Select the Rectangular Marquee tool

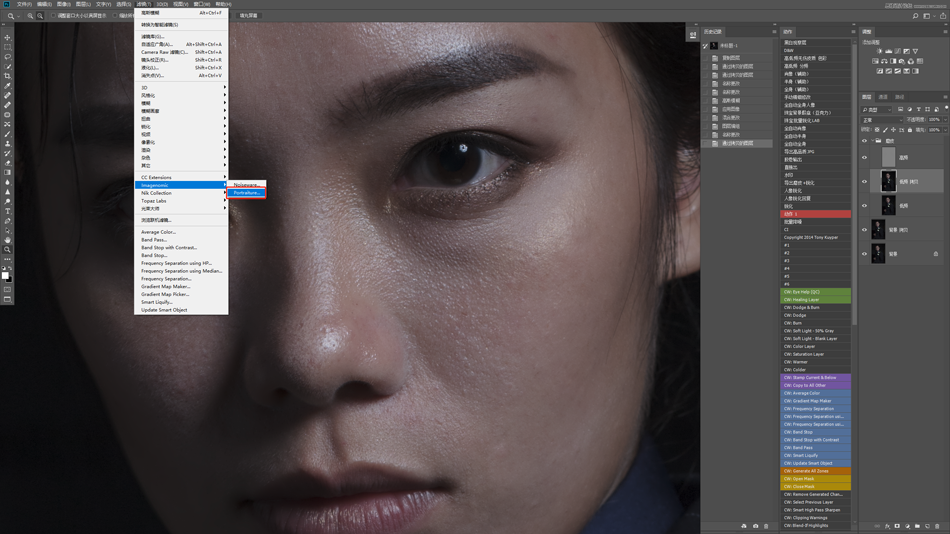tap(7, 47)
